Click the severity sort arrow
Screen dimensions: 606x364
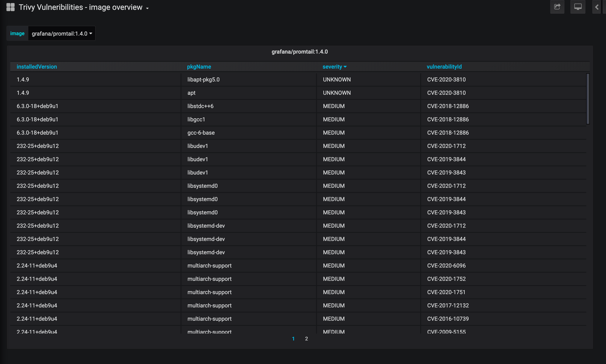345,67
